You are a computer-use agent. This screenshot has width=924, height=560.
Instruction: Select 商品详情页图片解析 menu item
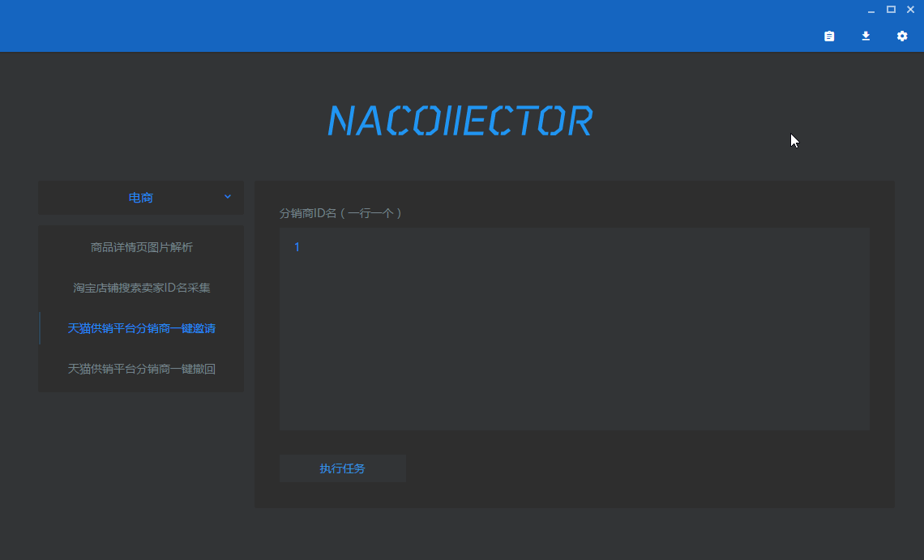141,247
